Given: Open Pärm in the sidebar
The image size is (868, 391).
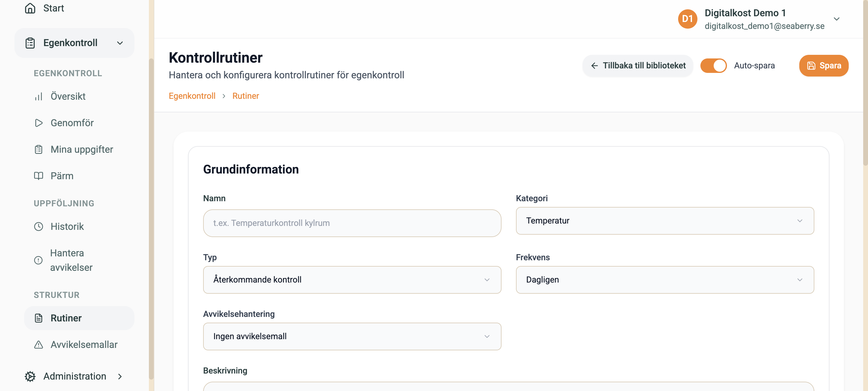Looking at the screenshot, I should point(79,176).
